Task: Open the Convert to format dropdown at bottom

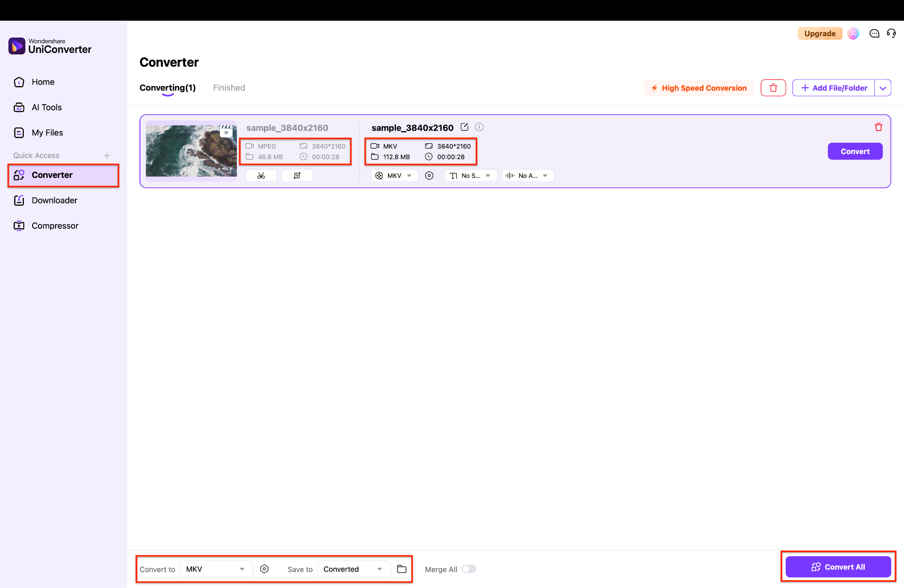Action: pos(216,569)
